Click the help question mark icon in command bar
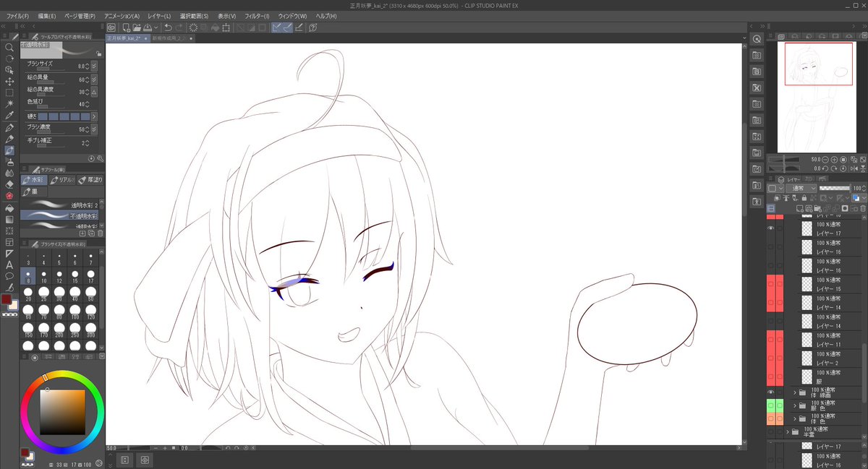This screenshot has height=469, width=868. click(x=312, y=27)
